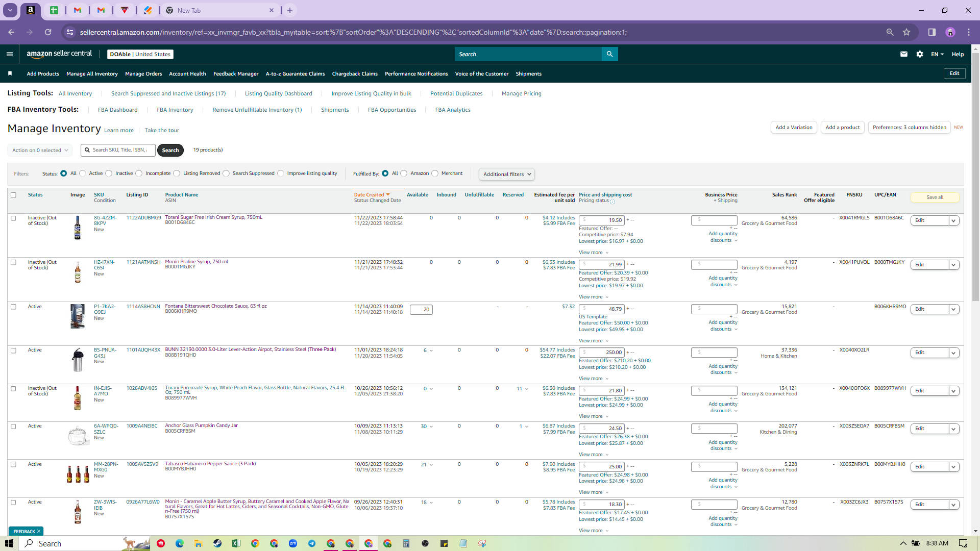Open Zoom from the taskbar
This screenshot has width=980, height=551.
pos(293,543)
